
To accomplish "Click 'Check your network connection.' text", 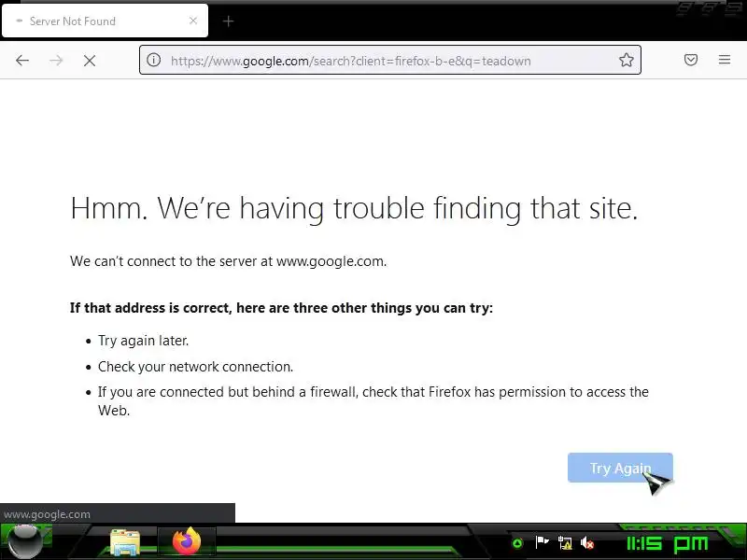I will pyautogui.click(x=195, y=367).
